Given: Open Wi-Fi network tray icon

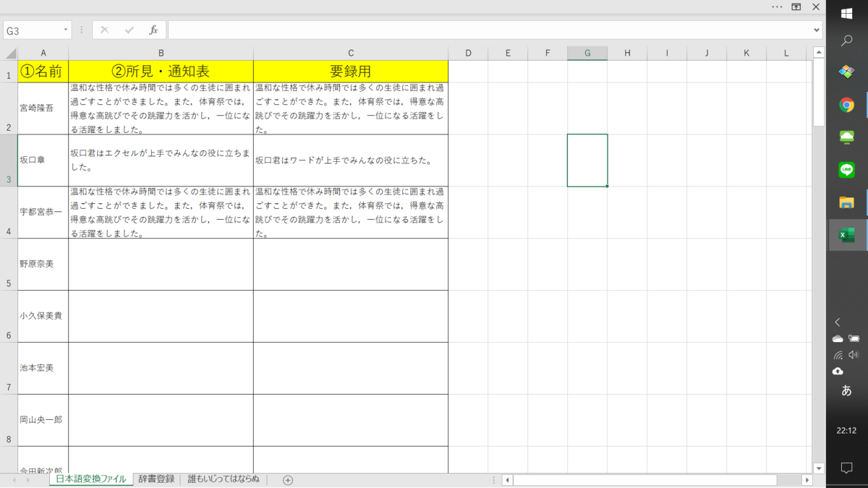Looking at the screenshot, I should pyautogui.click(x=838, y=355).
